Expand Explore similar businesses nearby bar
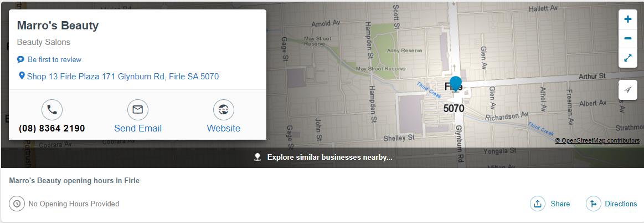This screenshot has width=644, height=223. (x=329, y=157)
